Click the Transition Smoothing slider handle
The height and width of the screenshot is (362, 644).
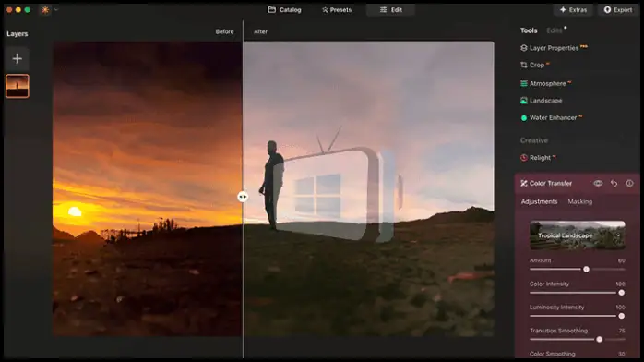599,340
